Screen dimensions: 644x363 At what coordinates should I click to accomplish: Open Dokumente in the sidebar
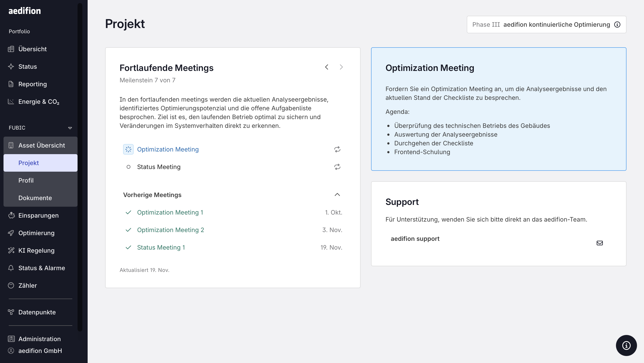point(35,198)
